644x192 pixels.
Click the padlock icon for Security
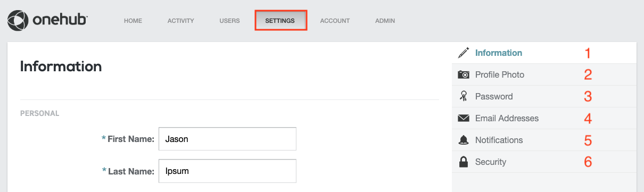[x=464, y=162]
